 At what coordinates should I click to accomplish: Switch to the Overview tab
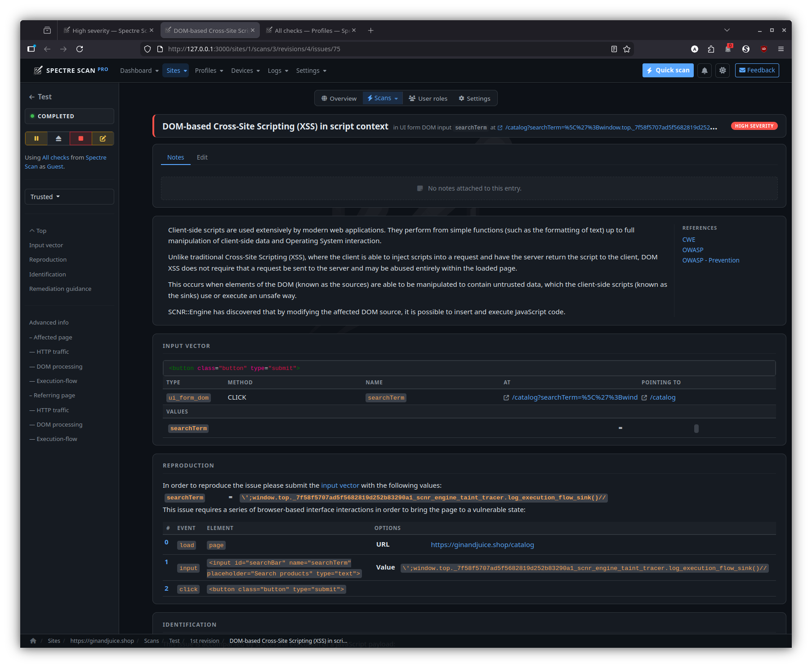(339, 98)
